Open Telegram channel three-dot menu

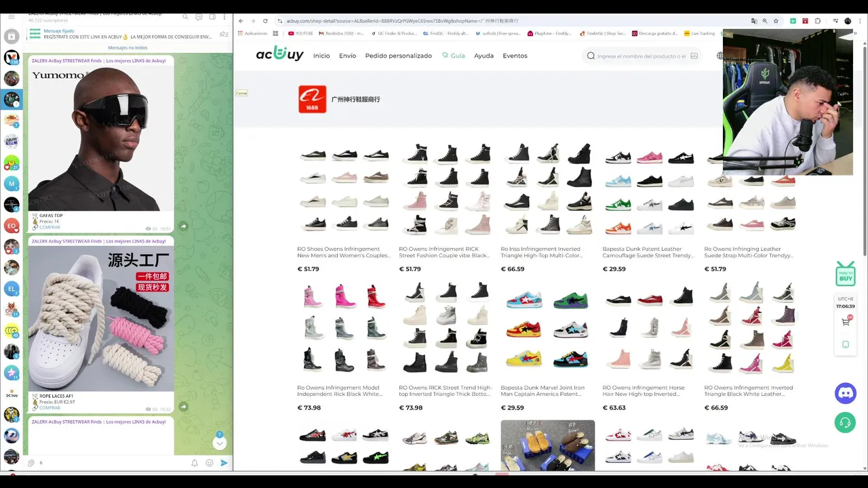[x=224, y=17]
